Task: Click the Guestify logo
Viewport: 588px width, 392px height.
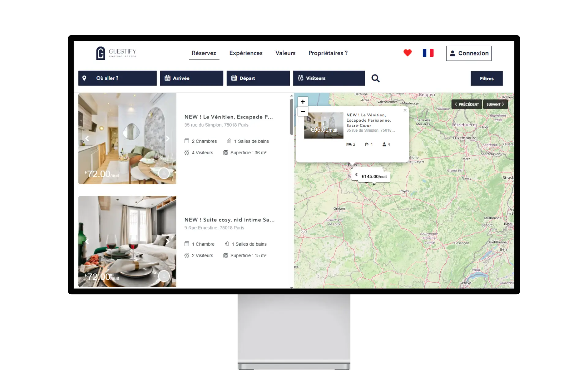Action: [116, 53]
